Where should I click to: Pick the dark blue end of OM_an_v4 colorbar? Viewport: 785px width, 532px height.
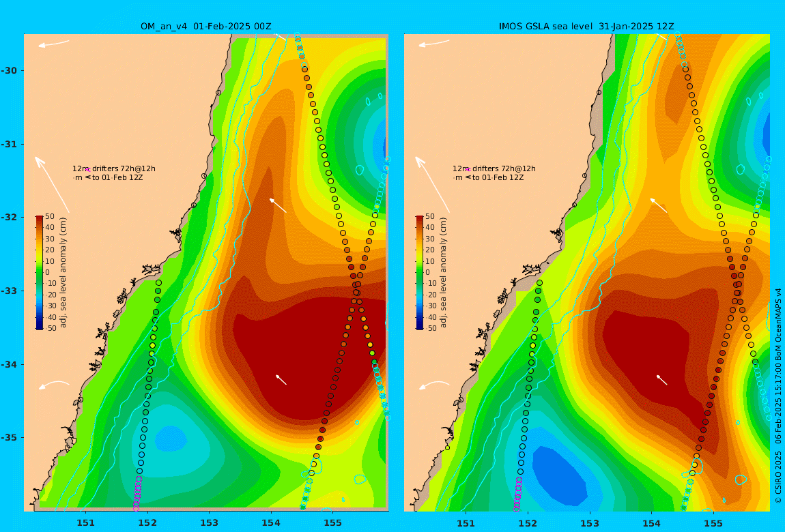40,327
